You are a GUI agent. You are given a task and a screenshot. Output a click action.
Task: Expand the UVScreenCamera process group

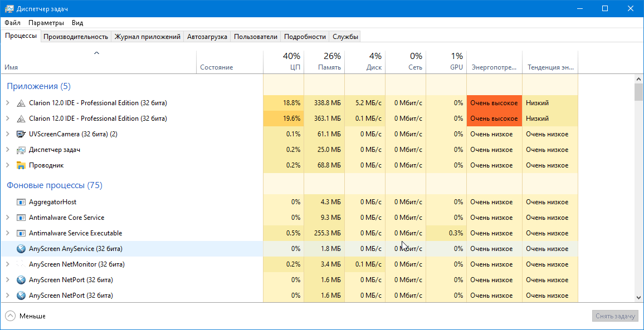click(x=7, y=134)
